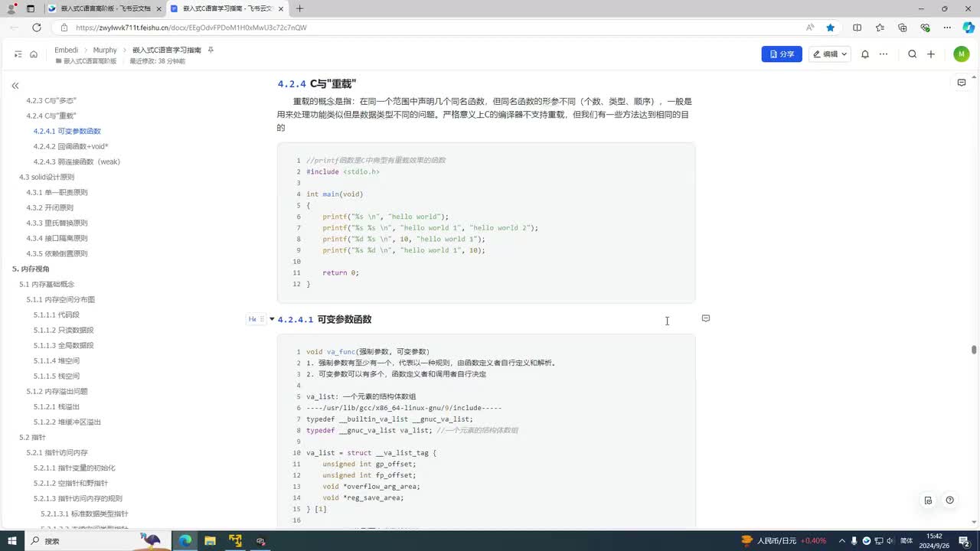The height and width of the screenshot is (551, 980).
Task: Click the favorite star in address bar
Action: click(831, 28)
